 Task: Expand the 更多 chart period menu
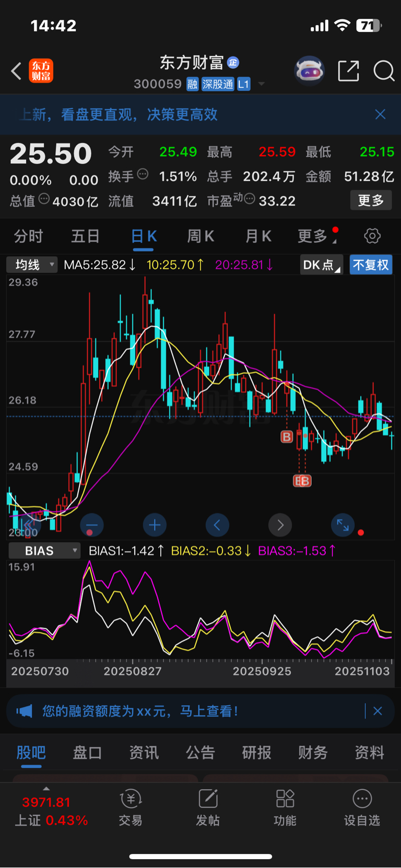tap(317, 236)
